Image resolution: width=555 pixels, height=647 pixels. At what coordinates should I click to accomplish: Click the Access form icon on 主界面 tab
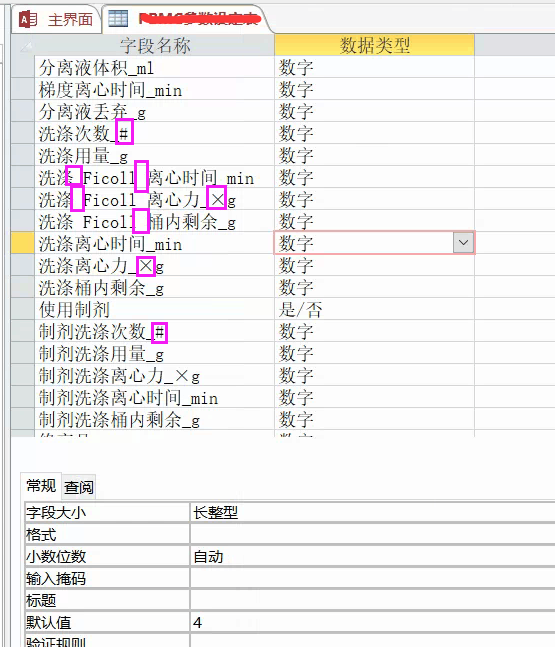click(28, 19)
